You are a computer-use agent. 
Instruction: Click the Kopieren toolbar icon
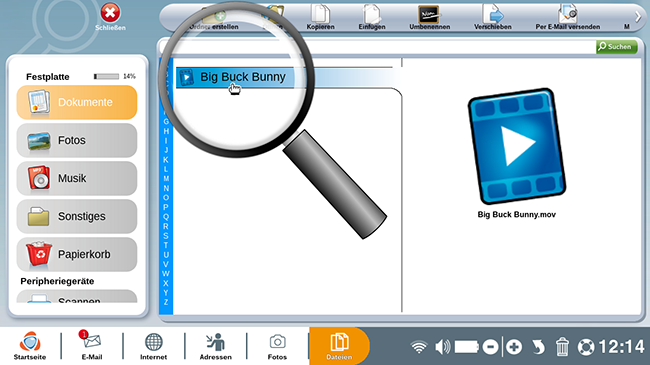pos(320,17)
